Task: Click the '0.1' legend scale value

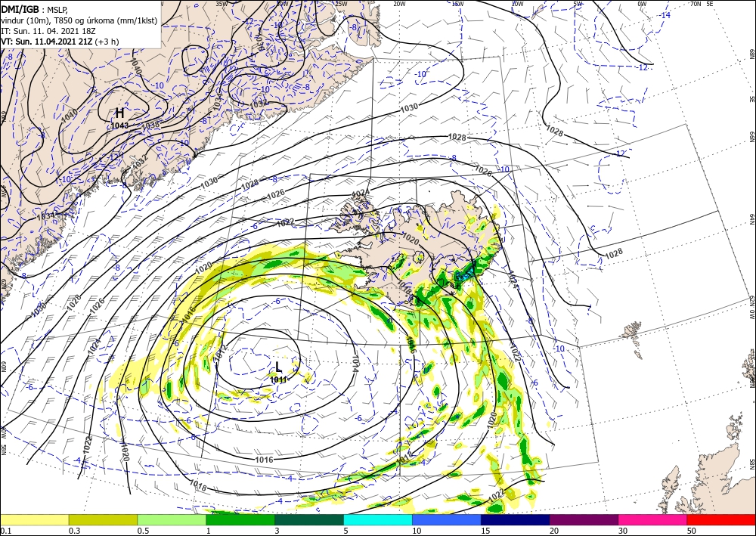Action: click(5, 531)
